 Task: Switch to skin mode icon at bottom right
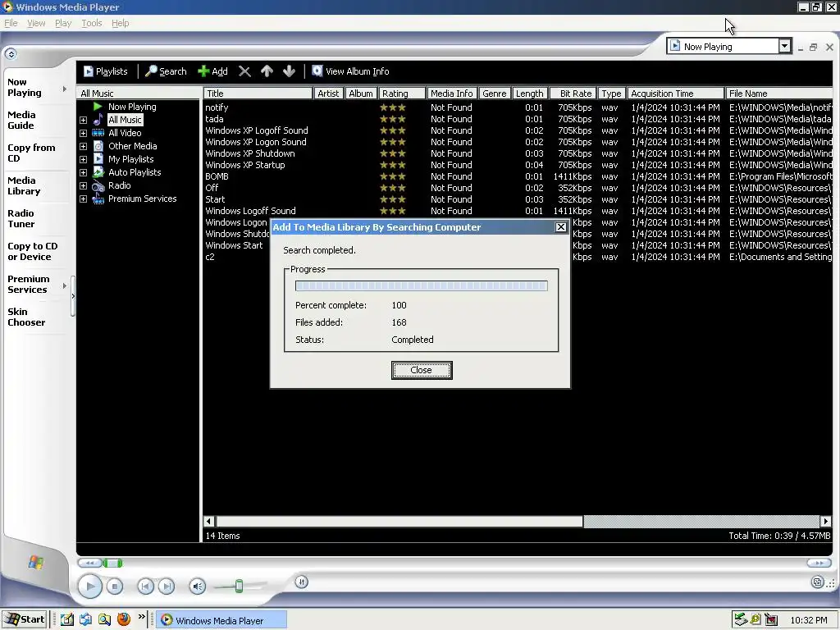pos(818,582)
